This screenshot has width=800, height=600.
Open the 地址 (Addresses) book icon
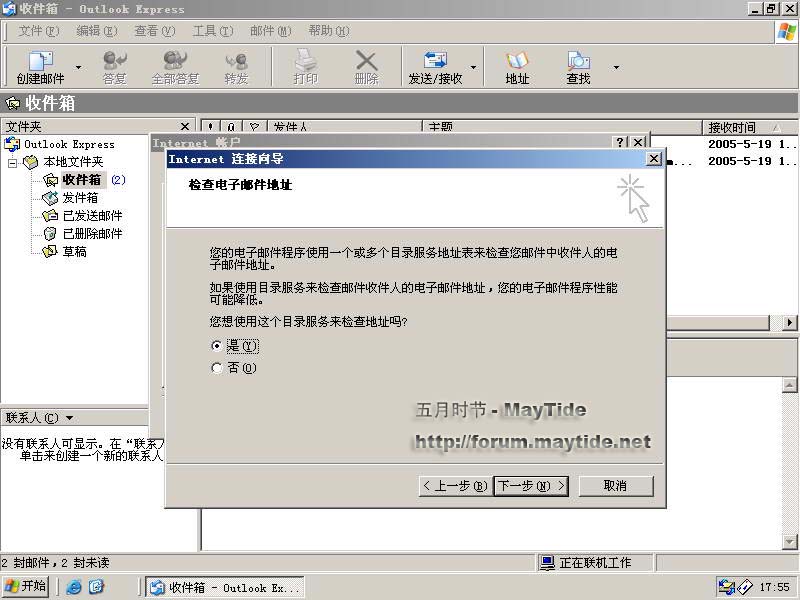(x=517, y=61)
